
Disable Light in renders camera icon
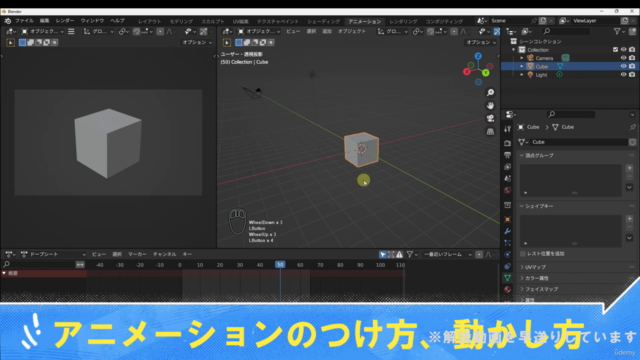[x=632, y=75]
